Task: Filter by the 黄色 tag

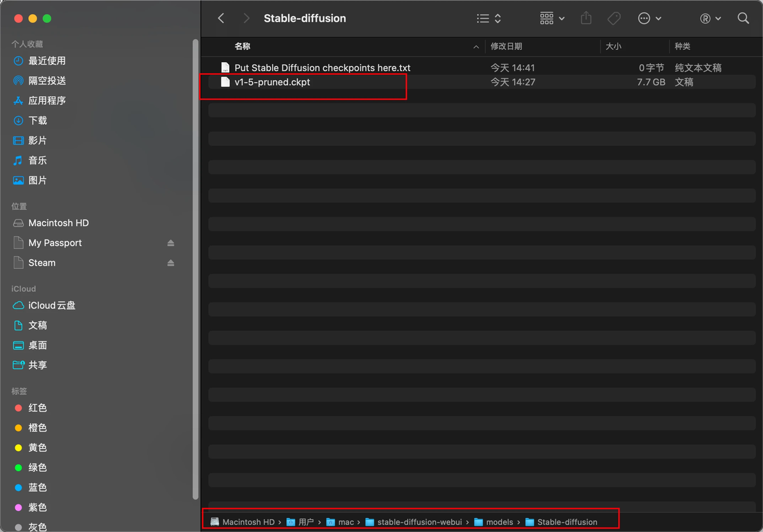Action: click(x=38, y=447)
